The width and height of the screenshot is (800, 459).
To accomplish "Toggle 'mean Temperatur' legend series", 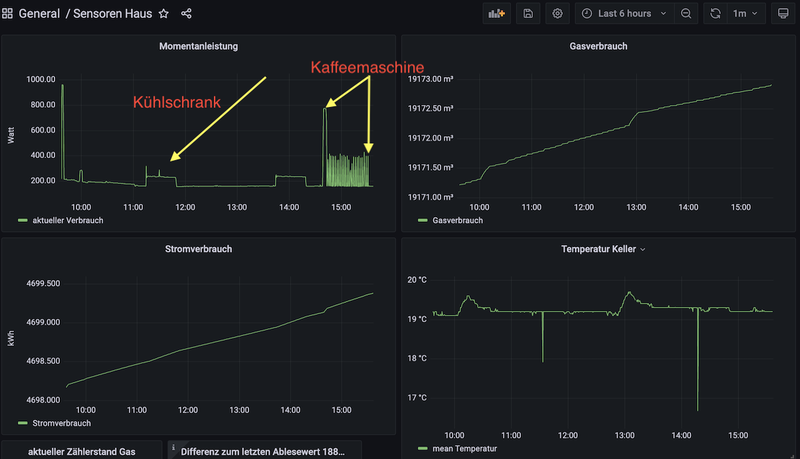I will pos(462,450).
